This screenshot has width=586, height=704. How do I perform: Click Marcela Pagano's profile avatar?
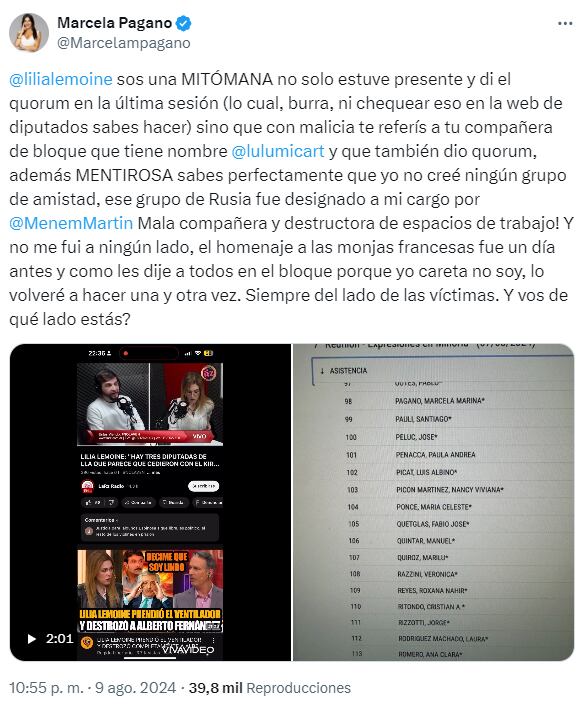tap(29, 32)
